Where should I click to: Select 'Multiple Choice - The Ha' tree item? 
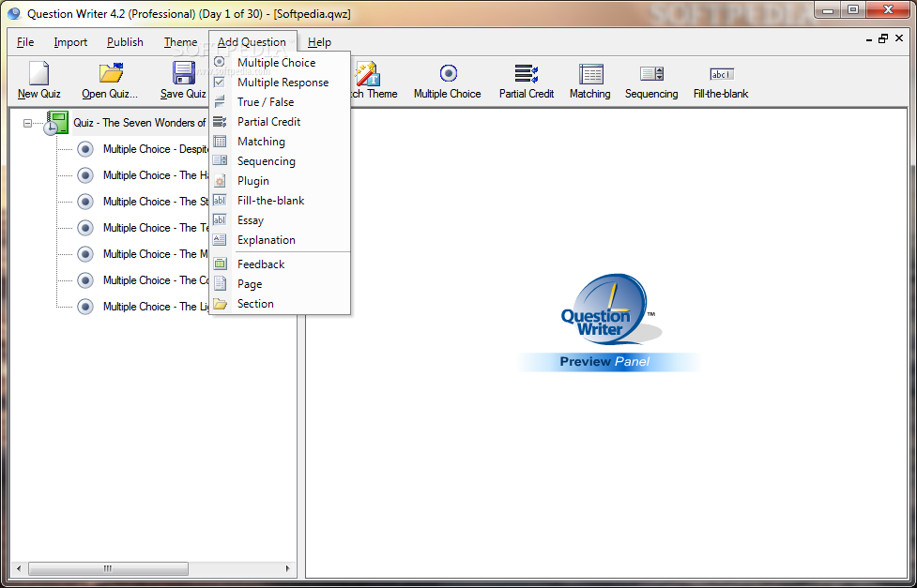156,175
